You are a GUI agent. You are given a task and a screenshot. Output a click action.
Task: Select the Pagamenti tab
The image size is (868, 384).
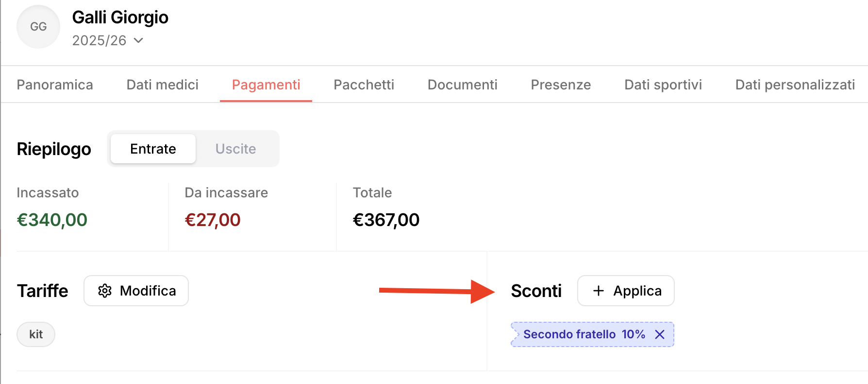pyautogui.click(x=266, y=85)
